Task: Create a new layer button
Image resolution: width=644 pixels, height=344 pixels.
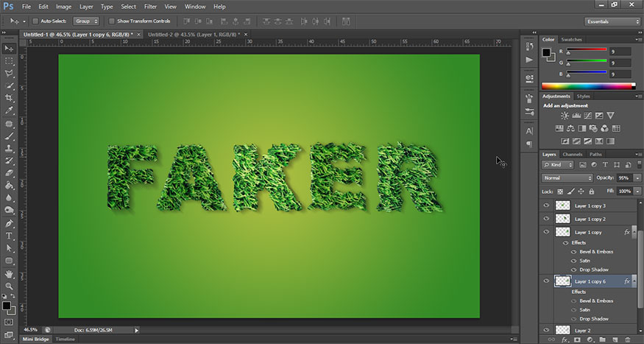Action: 615,340
